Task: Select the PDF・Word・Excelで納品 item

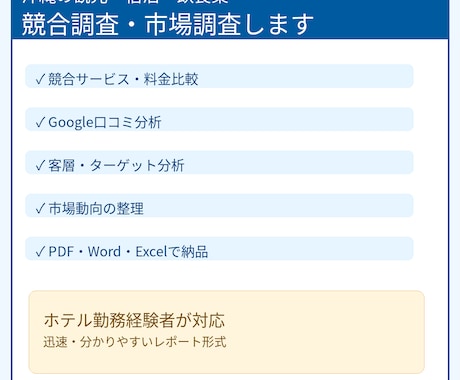Action: [219, 249]
